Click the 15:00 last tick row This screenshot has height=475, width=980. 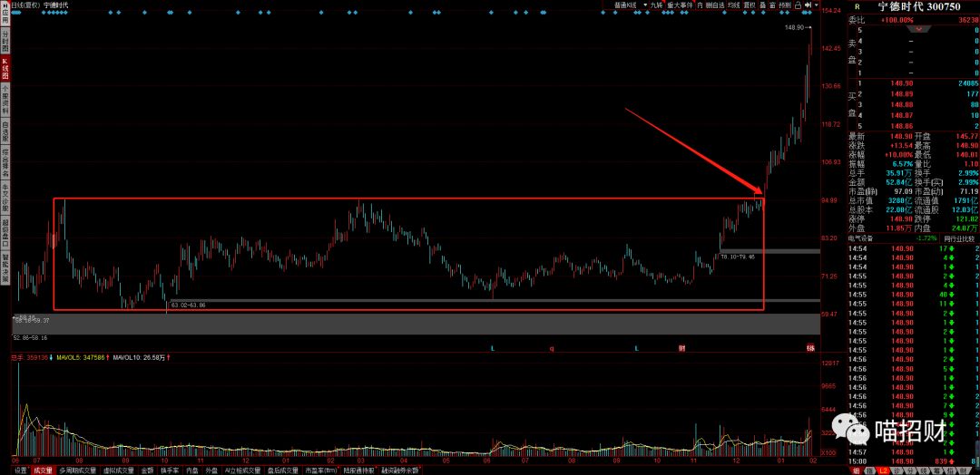pyautogui.click(x=913, y=460)
